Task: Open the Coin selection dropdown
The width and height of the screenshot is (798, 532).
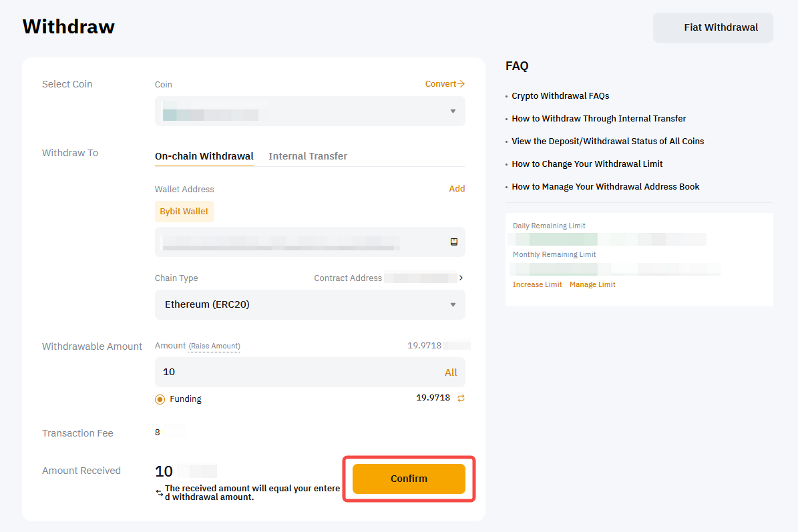Action: pos(310,111)
